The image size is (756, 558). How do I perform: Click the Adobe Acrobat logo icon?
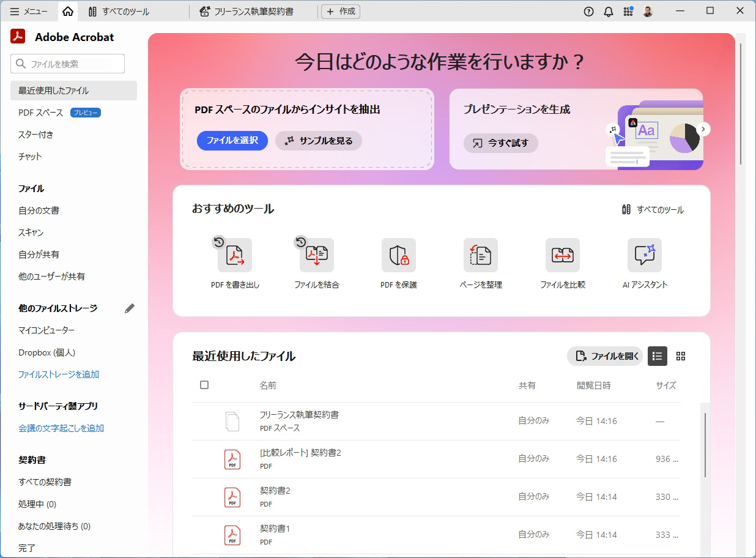click(18, 37)
